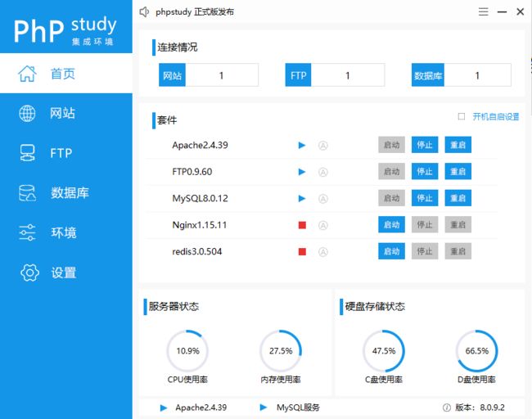Click the MySQL8.0.12 suite name

point(200,198)
